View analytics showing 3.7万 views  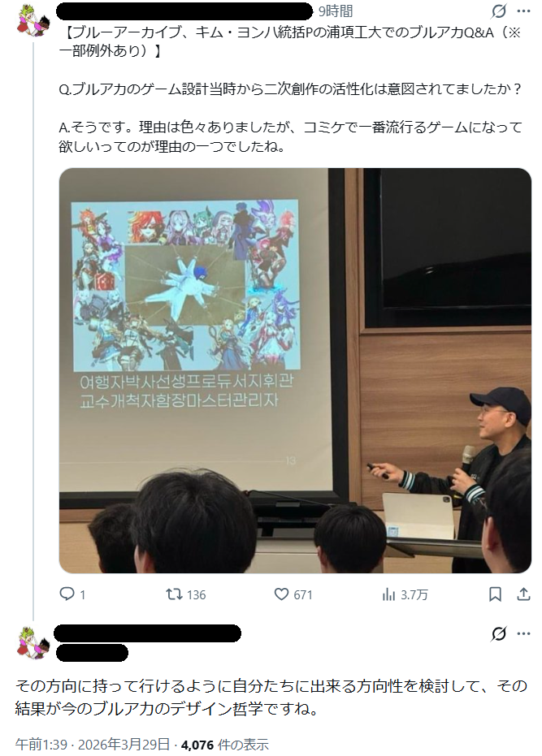[x=405, y=594]
